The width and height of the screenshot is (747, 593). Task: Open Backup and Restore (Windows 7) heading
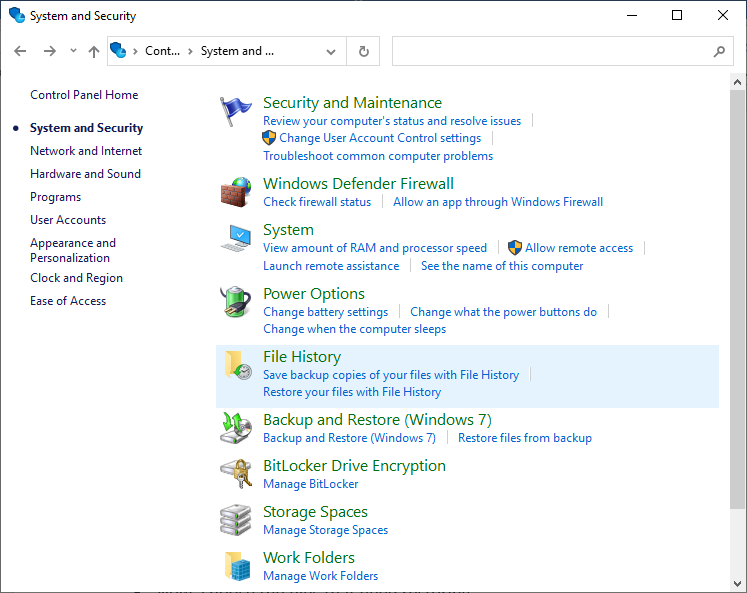[x=377, y=420]
